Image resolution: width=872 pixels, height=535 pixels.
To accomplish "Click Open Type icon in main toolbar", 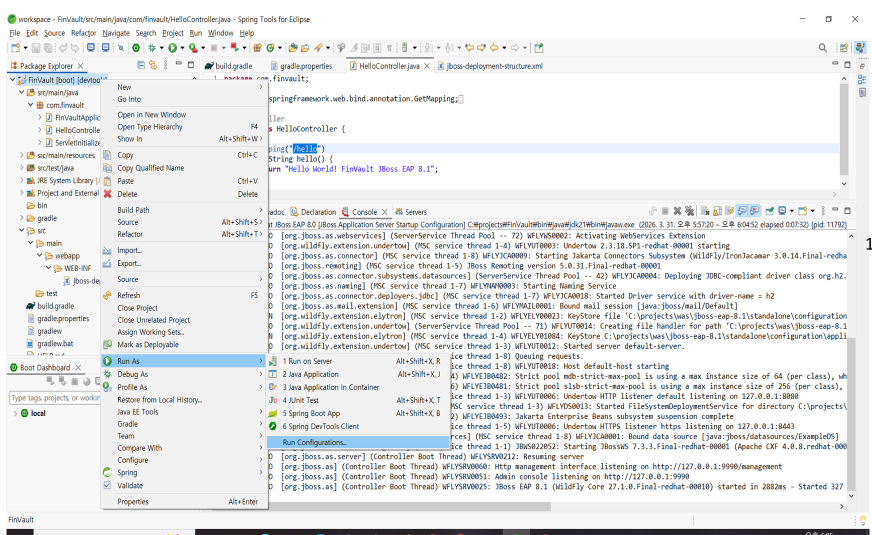I will [x=292, y=48].
